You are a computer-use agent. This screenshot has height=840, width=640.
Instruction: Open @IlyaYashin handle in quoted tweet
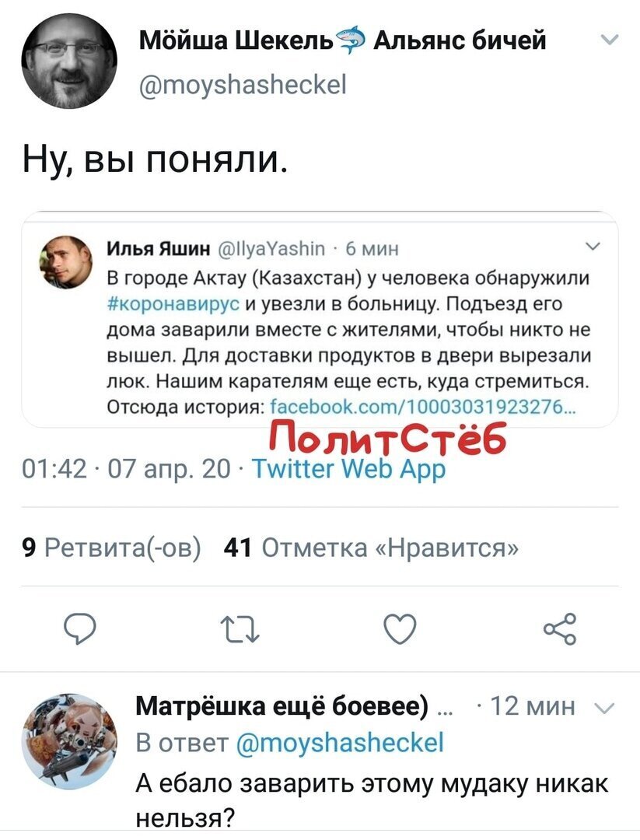[x=273, y=249]
